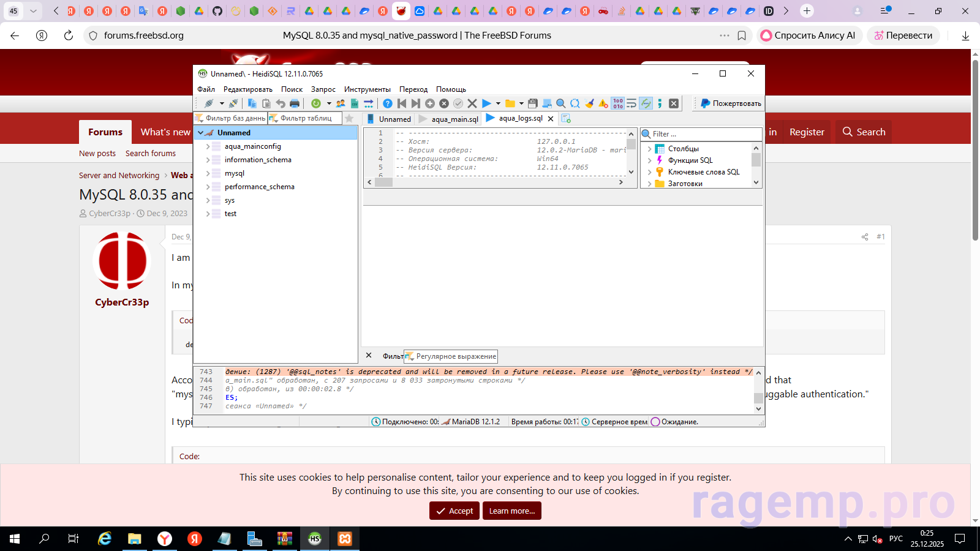Click the Refresh icon in HeidiSQL toolbar
Screen dimensions: 980x551
pyautogui.click(x=316, y=103)
